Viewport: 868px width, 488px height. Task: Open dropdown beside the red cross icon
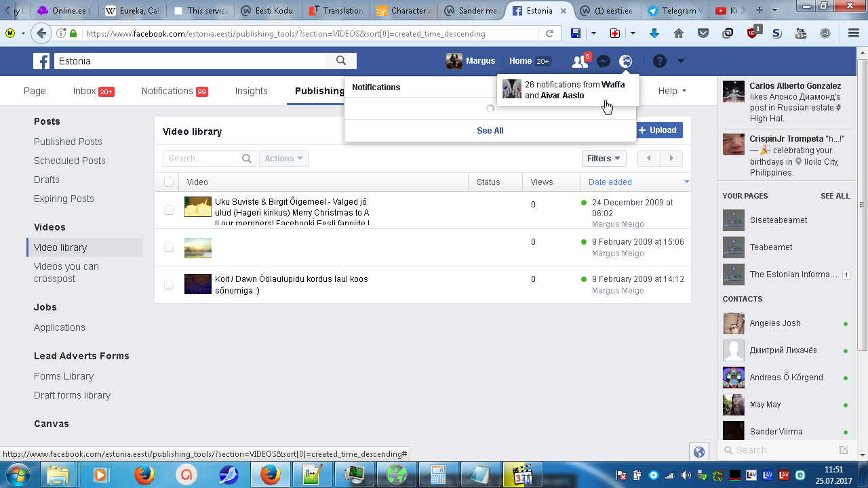633,33
